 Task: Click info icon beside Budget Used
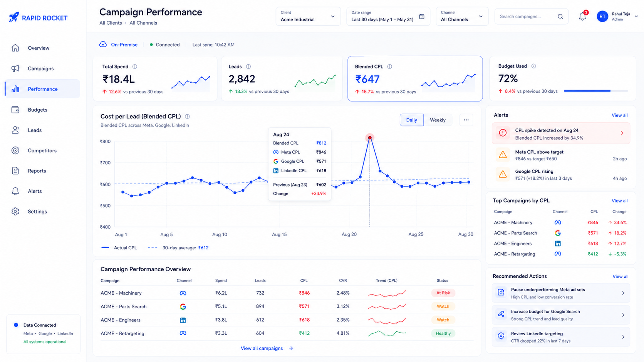point(534,66)
